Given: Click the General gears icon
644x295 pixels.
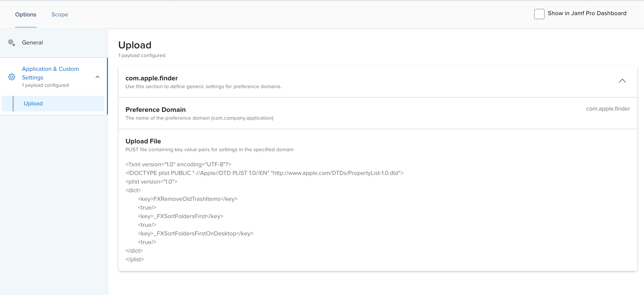Looking at the screenshot, I should tap(11, 43).
